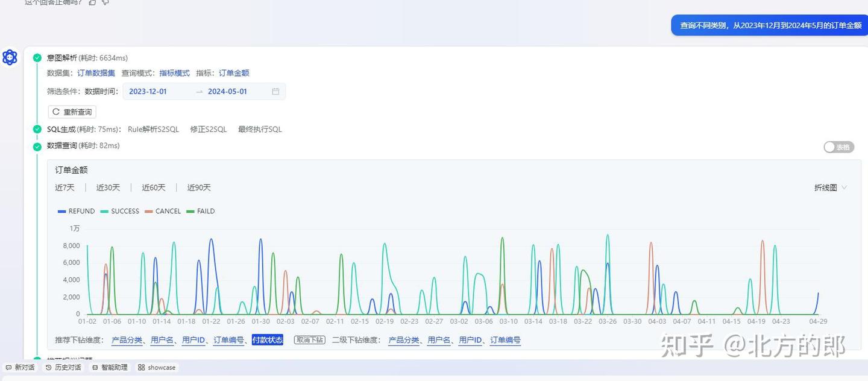Screen dimensions: 868x381
Task: Switch to the 近90天 time range tab
Action: [x=198, y=187]
